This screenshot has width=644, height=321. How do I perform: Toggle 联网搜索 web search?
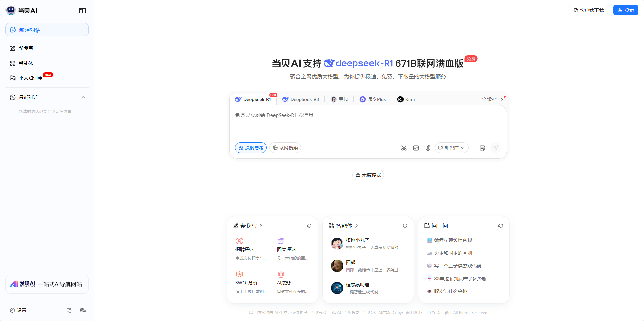(285, 148)
